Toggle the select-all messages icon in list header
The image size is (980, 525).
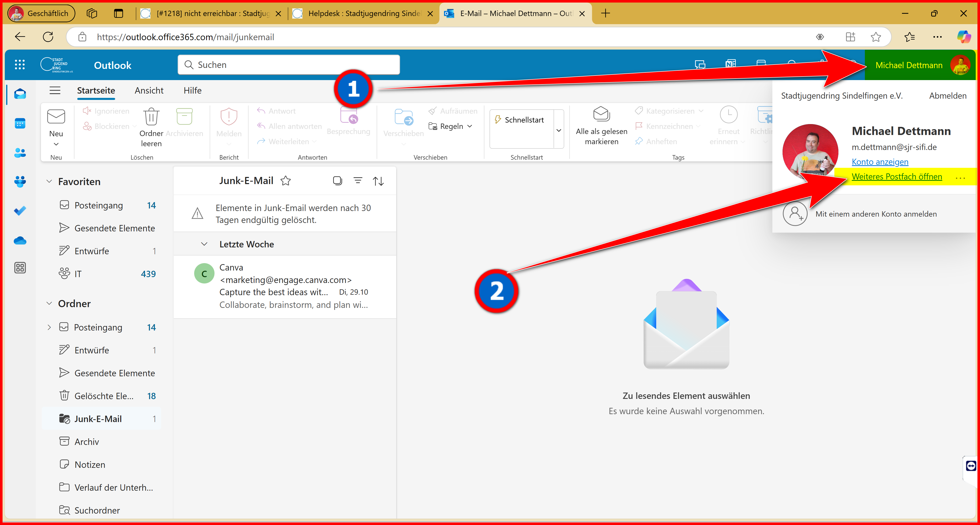coord(337,181)
